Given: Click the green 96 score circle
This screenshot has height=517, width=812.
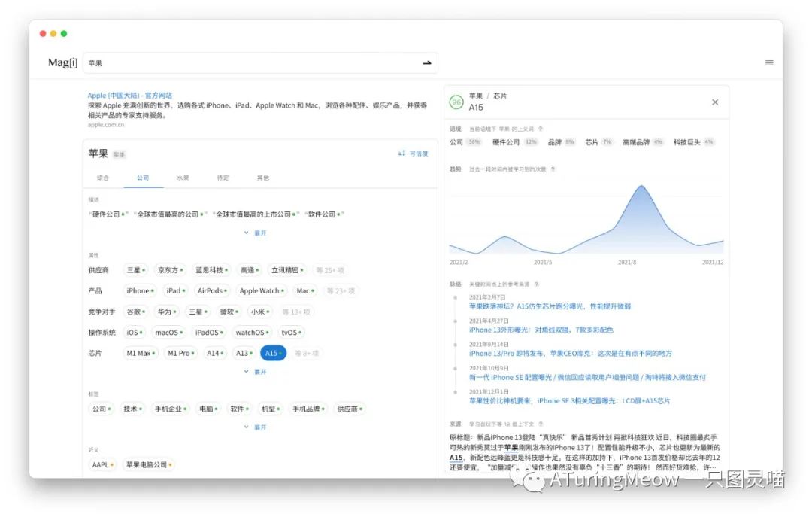Looking at the screenshot, I should pos(456,102).
